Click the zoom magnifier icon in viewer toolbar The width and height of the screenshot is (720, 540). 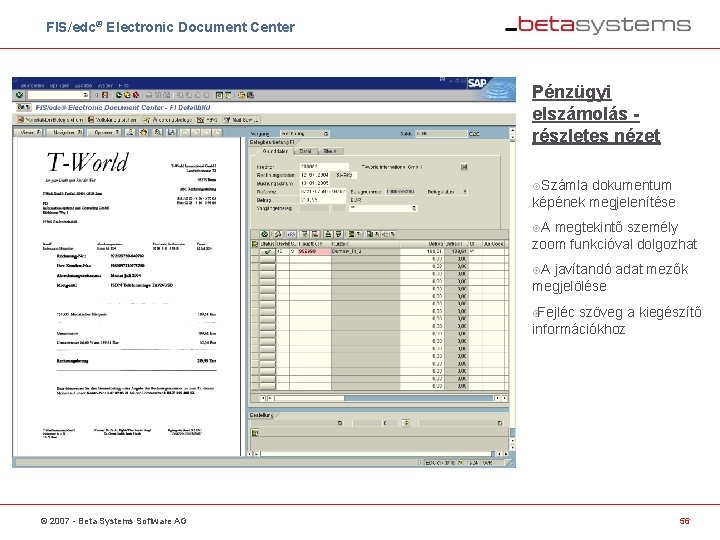(158, 132)
